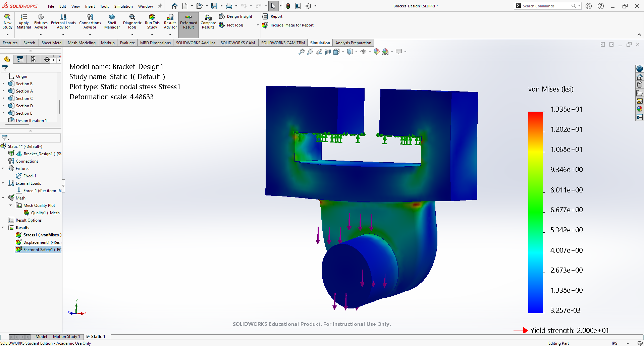Click the von Mises color legend bar

click(x=536, y=212)
